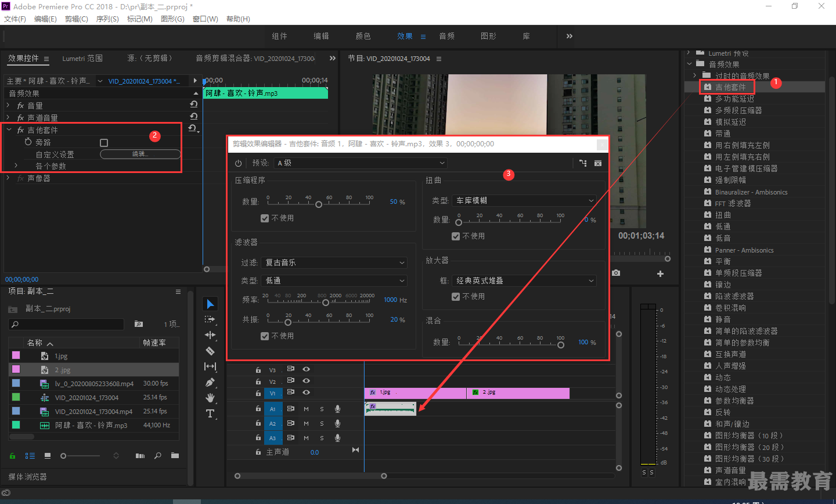Expand the 声像器 effect
This screenshot has width=836, height=504.
click(8, 178)
